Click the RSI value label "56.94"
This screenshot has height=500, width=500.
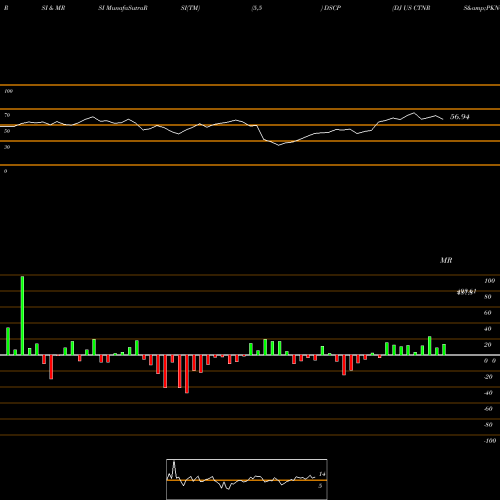click(x=459, y=117)
